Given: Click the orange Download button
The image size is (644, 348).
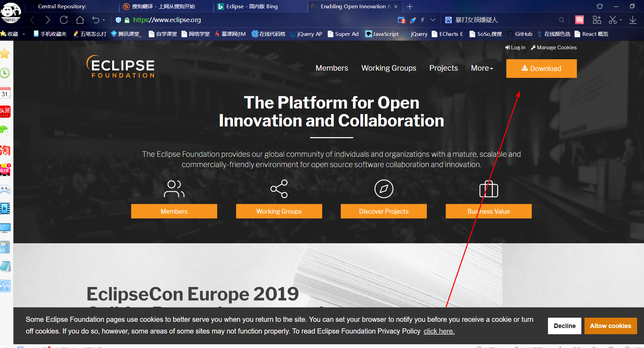Looking at the screenshot, I should pos(541,68).
